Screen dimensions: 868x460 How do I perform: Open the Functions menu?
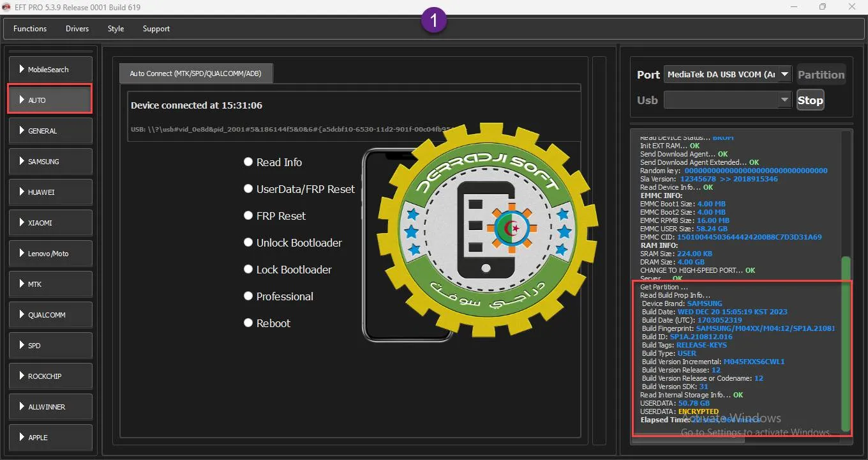30,29
